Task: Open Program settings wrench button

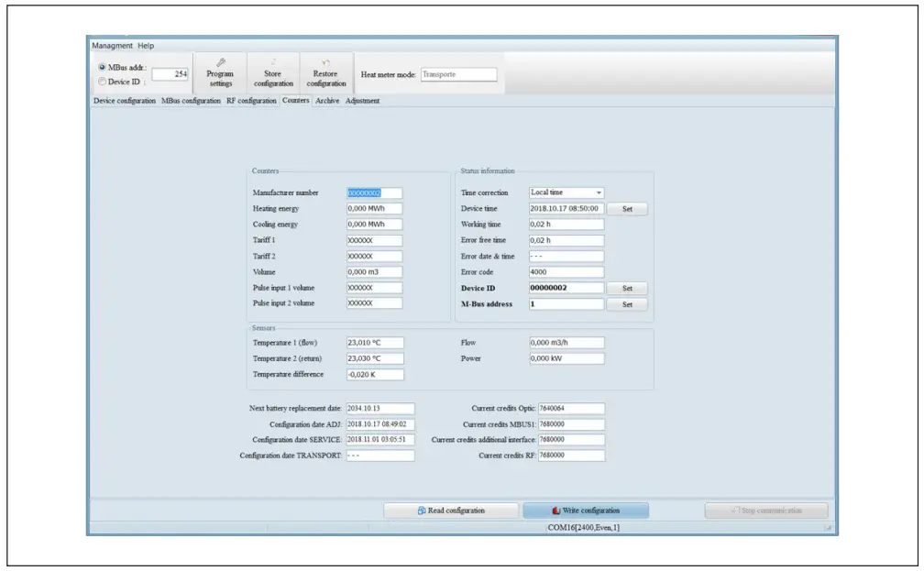Action: (220, 72)
